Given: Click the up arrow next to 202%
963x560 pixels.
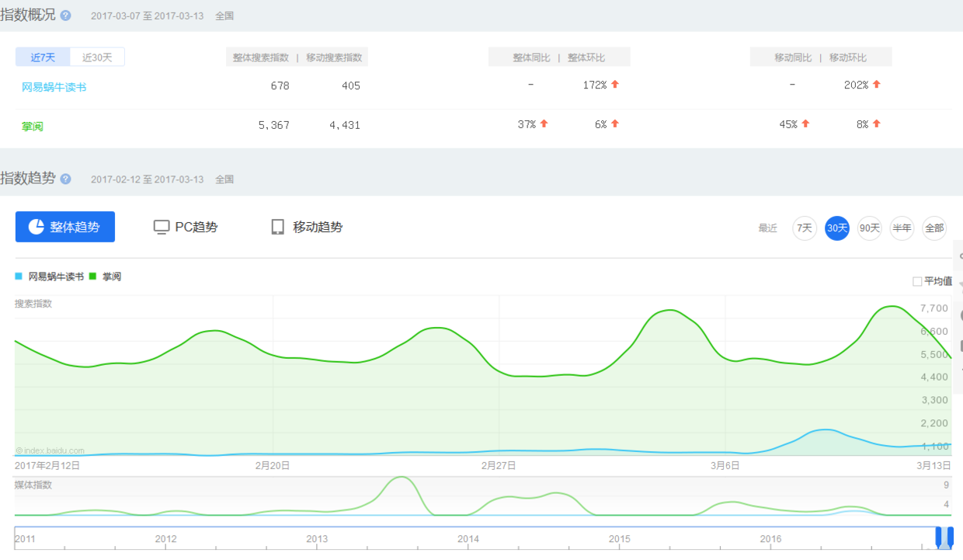Looking at the screenshot, I should click(x=876, y=84).
